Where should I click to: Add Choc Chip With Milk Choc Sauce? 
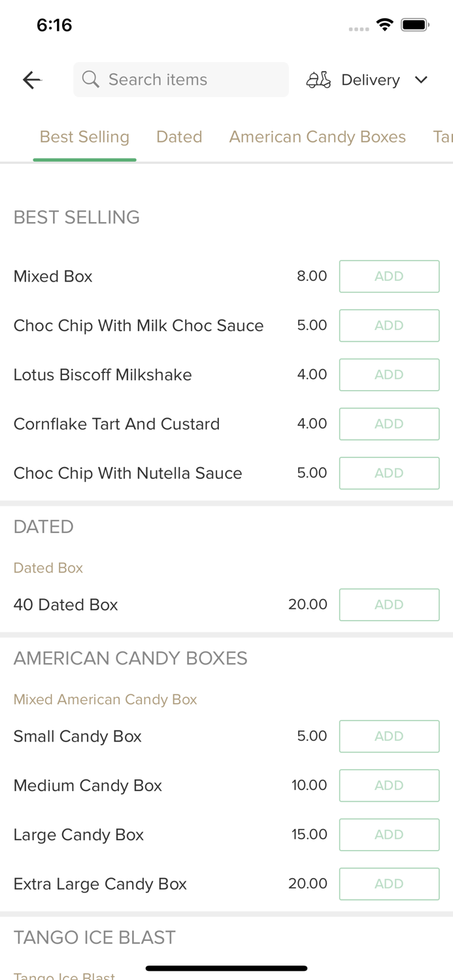[389, 325]
